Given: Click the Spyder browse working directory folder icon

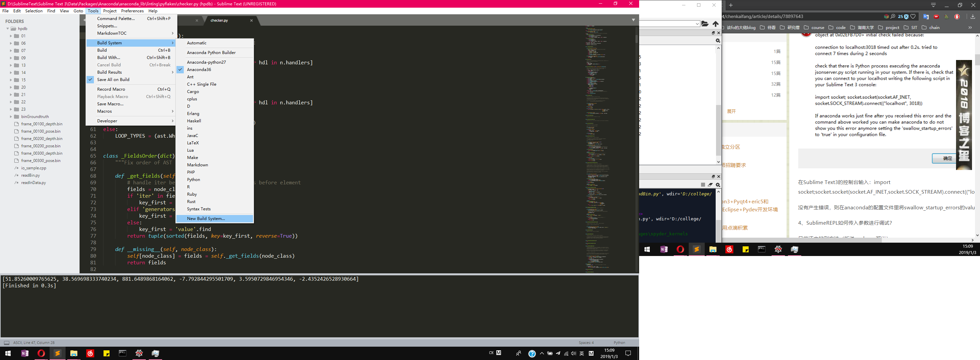Looking at the screenshot, I should point(705,24).
